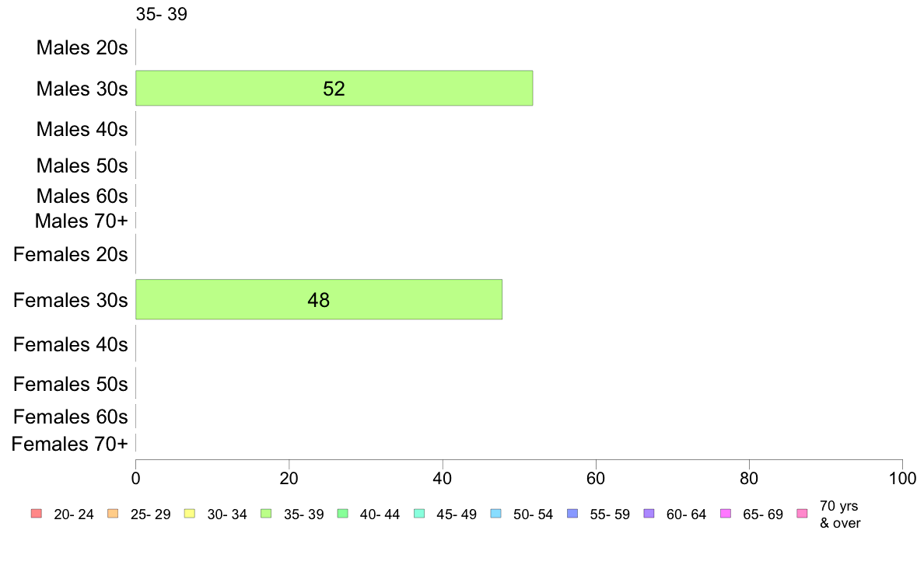Click the Males 20s axis label
The height and width of the screenshot is (572, 924).
click(82, 47)
